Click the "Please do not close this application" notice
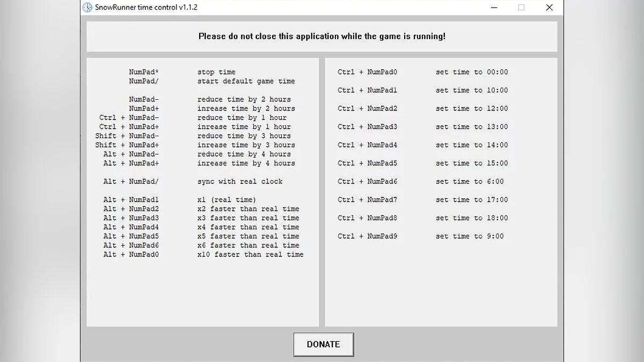The height and width of the screenshot is (362, 644). tap(322, 36)
